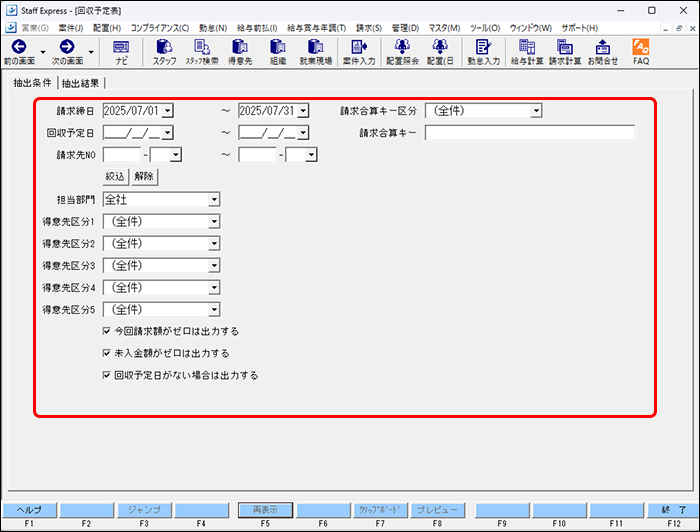The height and width of the screenshot is (532, 700).
Task: Open the スタッフ toolbar icon
Action: [164, 52]
